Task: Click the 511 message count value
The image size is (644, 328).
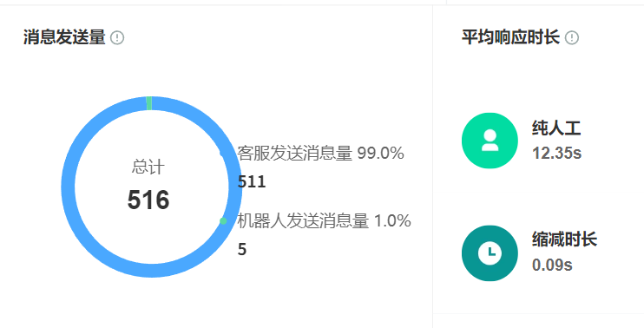Action: 252,182
